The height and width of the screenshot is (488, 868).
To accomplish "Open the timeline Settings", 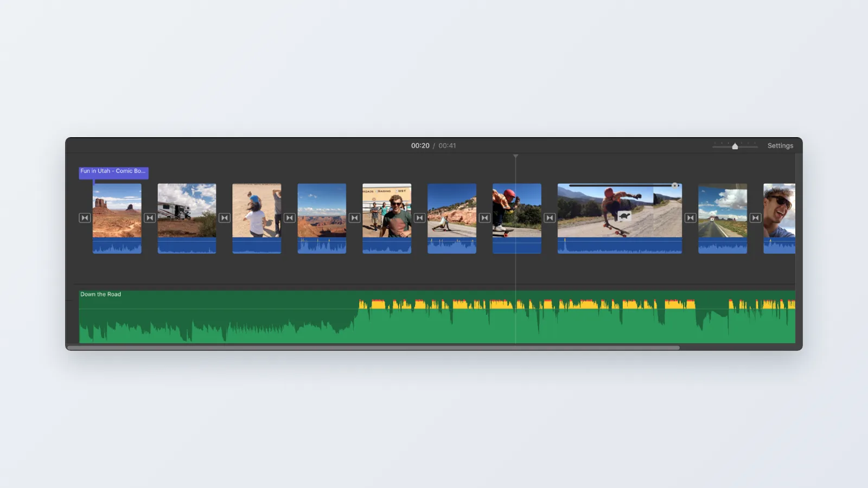I will (780, 146).
